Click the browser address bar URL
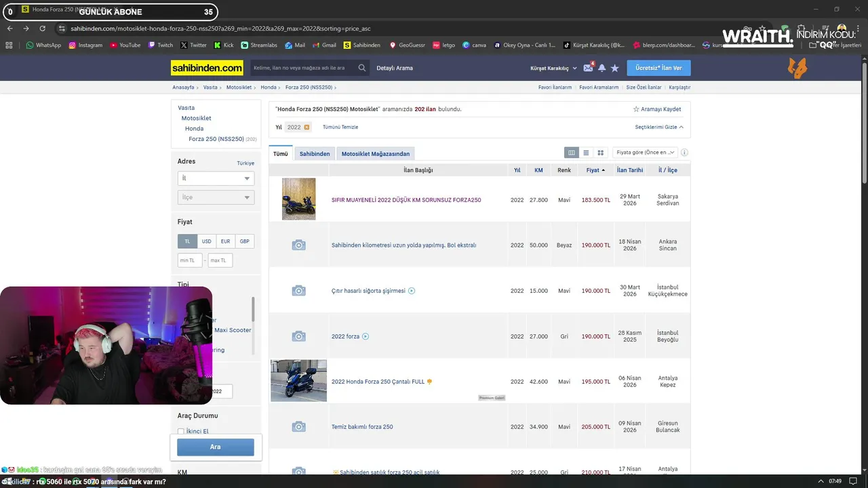 pyautogui.click(x=220, y=28)
